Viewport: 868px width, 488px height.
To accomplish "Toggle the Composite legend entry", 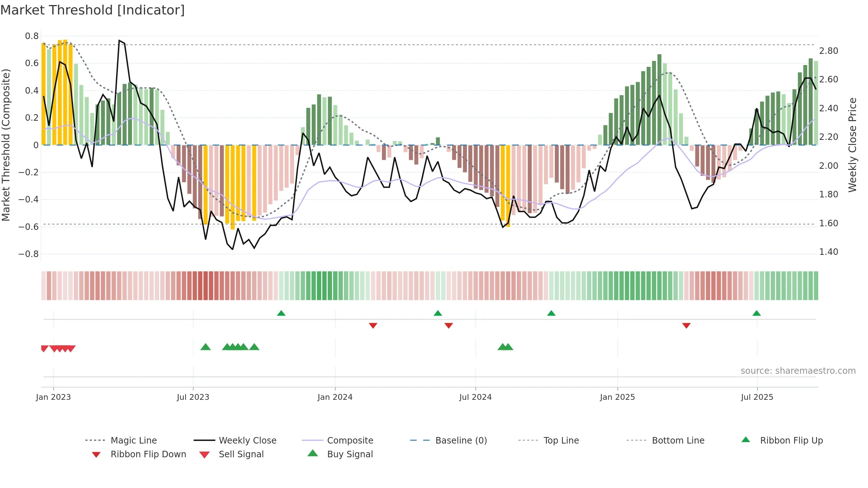I will (x=337, y=440).
